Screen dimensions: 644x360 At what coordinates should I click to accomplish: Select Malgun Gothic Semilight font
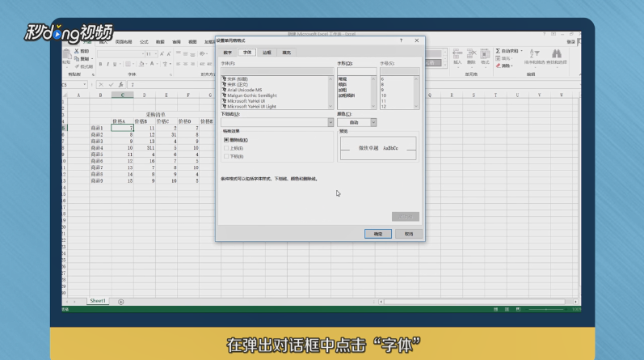[252, 95]
